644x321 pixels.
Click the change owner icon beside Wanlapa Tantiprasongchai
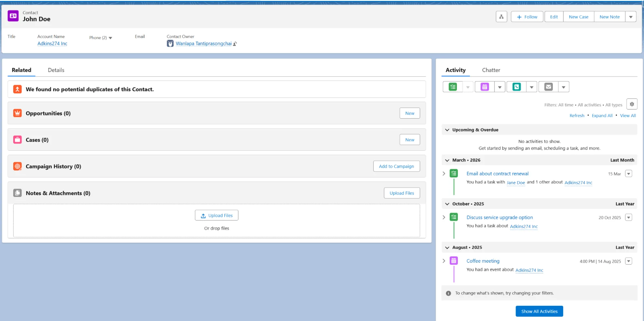pyautogui.click(x=235, y=44)
